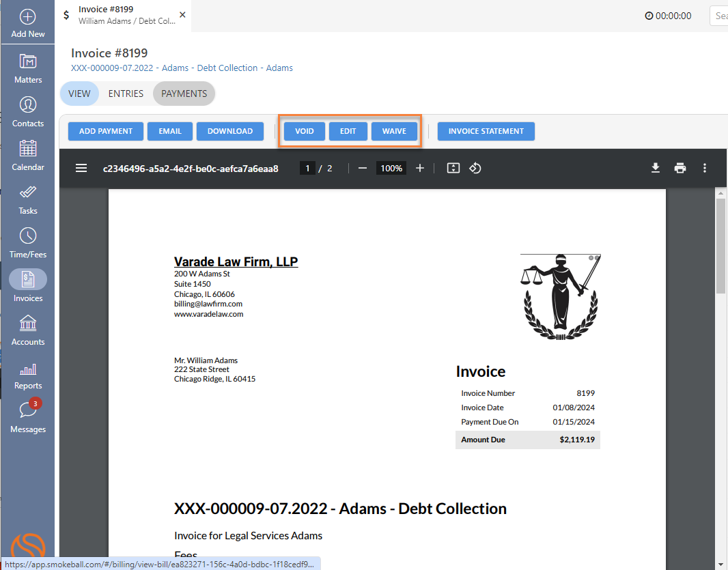Toggle the PDF sidebar with the hamburger menu
This screenshot has height=570, width=728.
click(x=81, y=168)
